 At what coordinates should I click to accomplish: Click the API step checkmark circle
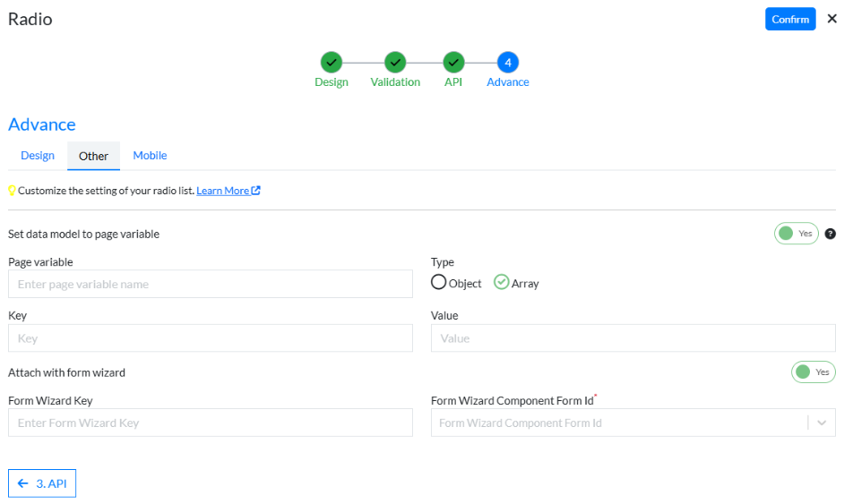coord(453,63)
